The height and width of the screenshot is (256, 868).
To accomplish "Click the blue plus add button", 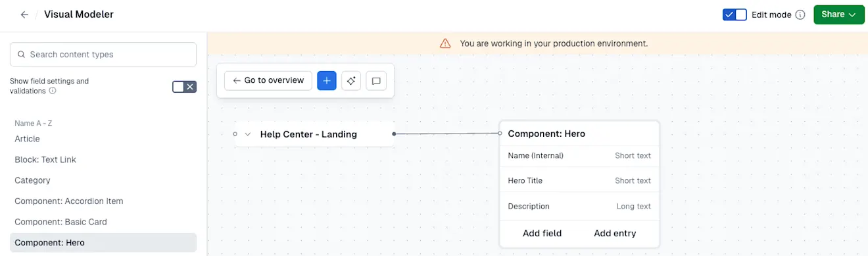I will pos(327,80).
